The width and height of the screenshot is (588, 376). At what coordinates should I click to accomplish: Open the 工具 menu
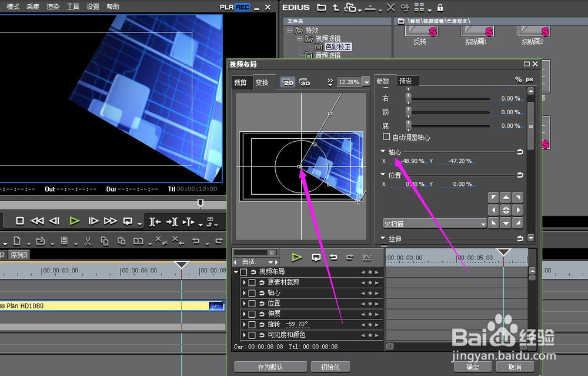73,6
